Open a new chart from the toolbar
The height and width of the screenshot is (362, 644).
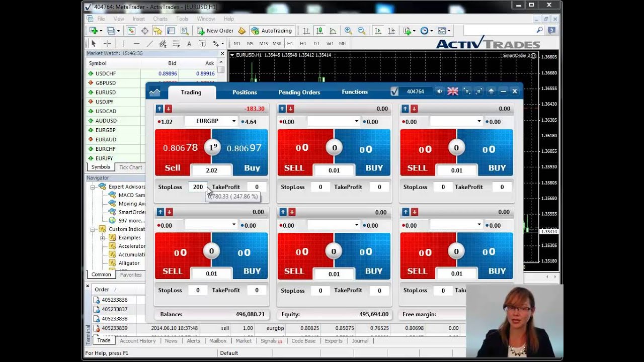(x=94, y=31)
